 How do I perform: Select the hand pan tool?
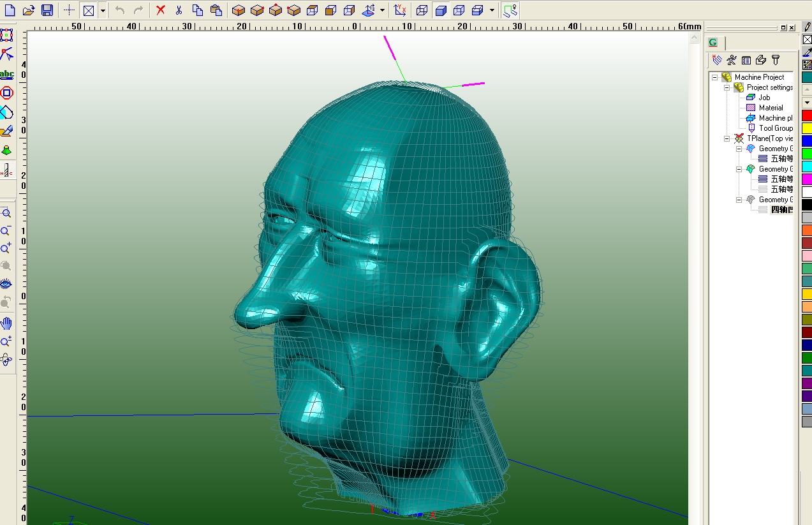6,323
